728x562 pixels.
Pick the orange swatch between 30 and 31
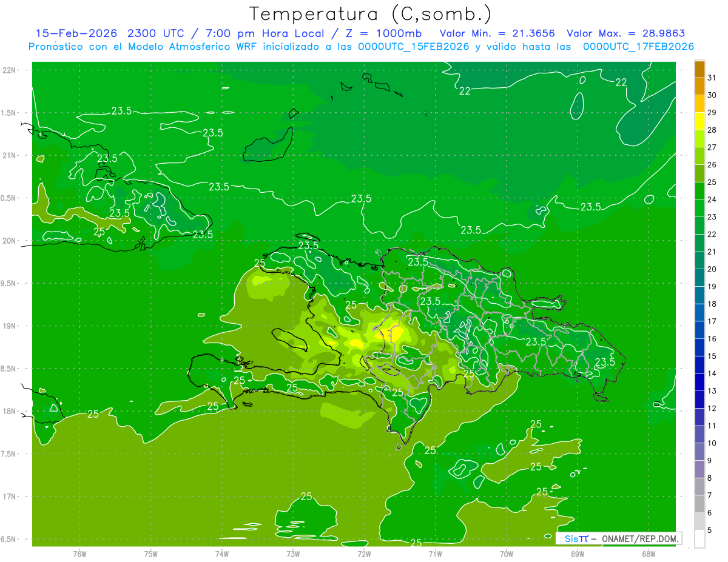coord(699,87)
